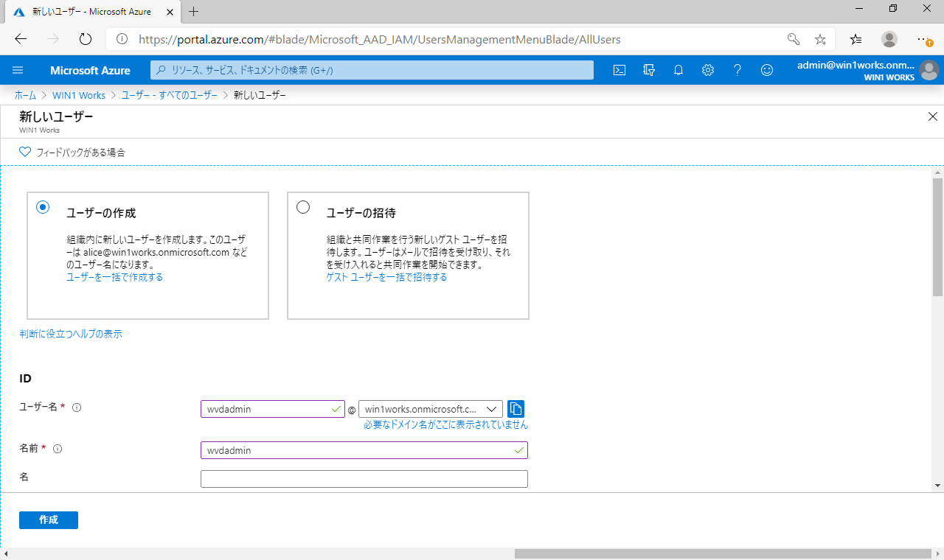The height and width of the screenshot is (560, 944).
Task: Close the 新しいユーザー blade with the X
Action: [x=933, y=116]
